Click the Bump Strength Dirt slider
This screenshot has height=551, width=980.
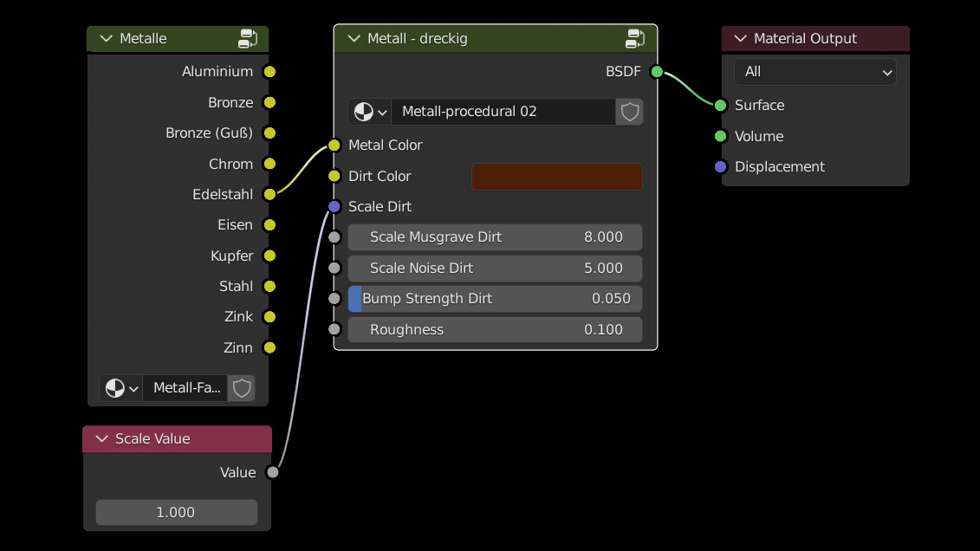pyautogui.click(x=495, y=299)
